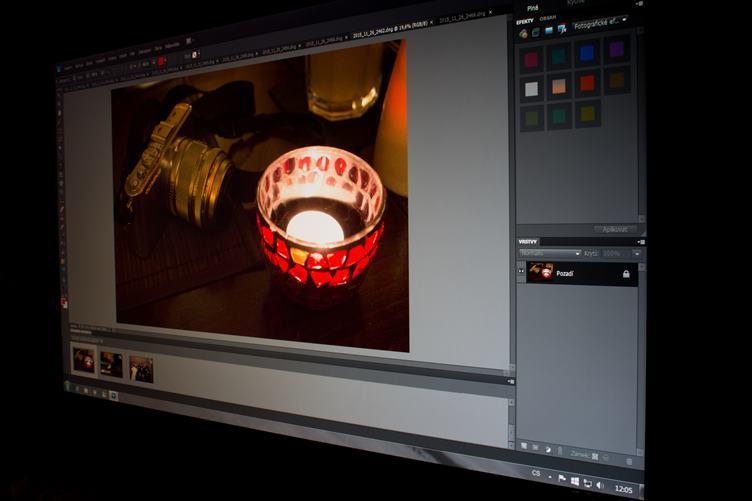The height and width of the screenshot is (501, 752).
Task: Open the 'Fotografické ef...' effects dropdown
Action: (x=599, y=23)
